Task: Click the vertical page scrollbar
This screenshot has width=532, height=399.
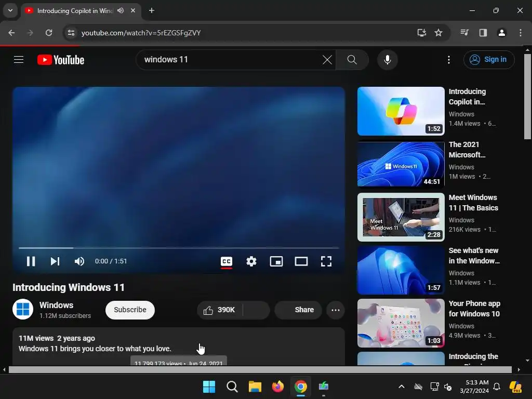Action: click(x=527, y=97)
